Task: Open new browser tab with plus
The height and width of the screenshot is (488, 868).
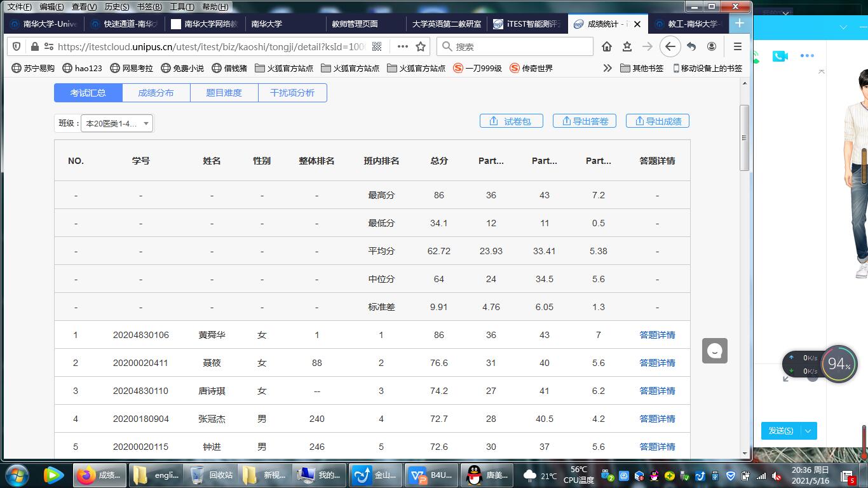Action: [740, 24]
